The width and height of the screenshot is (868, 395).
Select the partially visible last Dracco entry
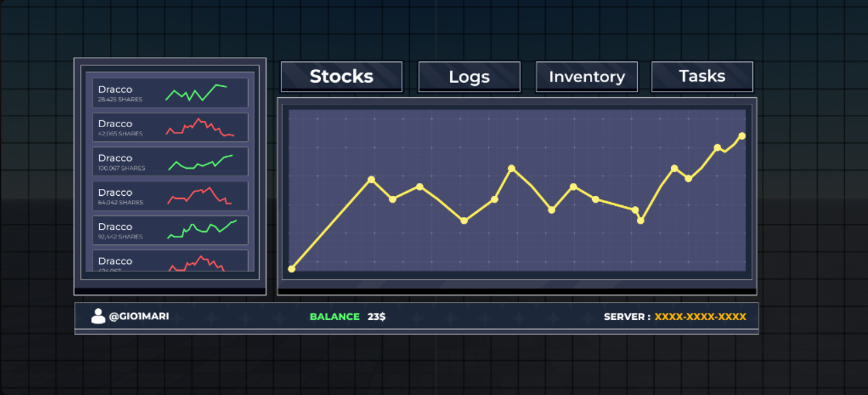point(171,261)
